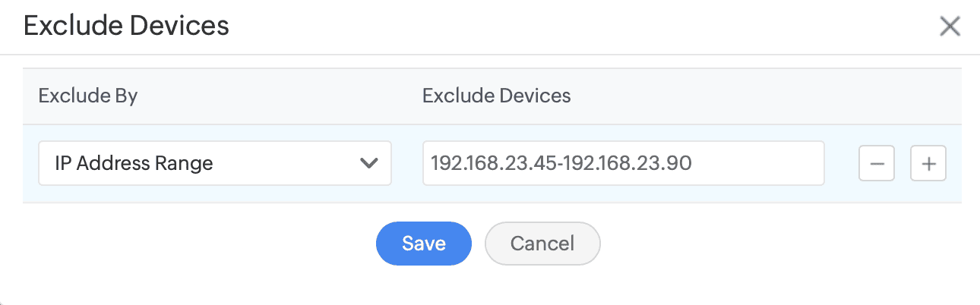The image size is (980, 305).
Task: Click the IP range input field
Action: click(x=623, y=163)
